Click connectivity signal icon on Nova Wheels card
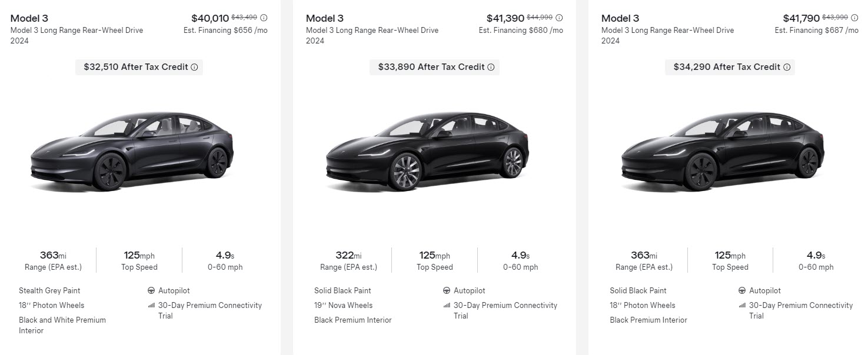 click(447, 306)
